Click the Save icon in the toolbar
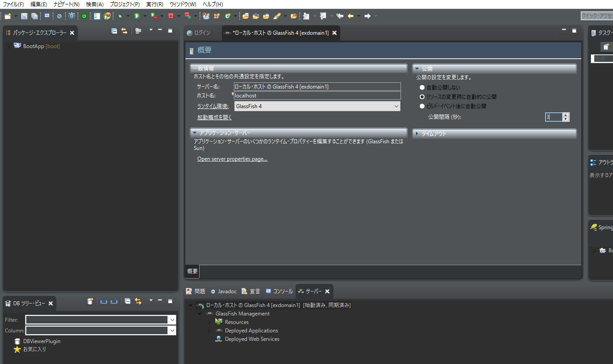 (24, 16)
